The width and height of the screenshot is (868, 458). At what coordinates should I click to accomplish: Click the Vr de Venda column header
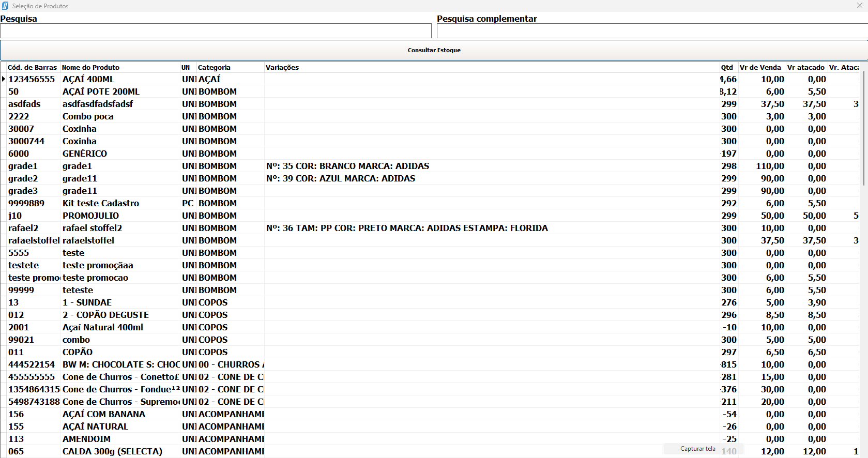click(760, 67)
